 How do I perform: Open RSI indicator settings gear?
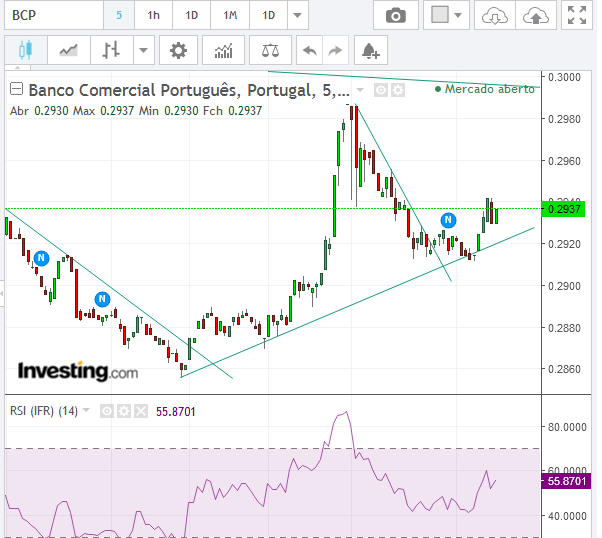click(124, 412)
